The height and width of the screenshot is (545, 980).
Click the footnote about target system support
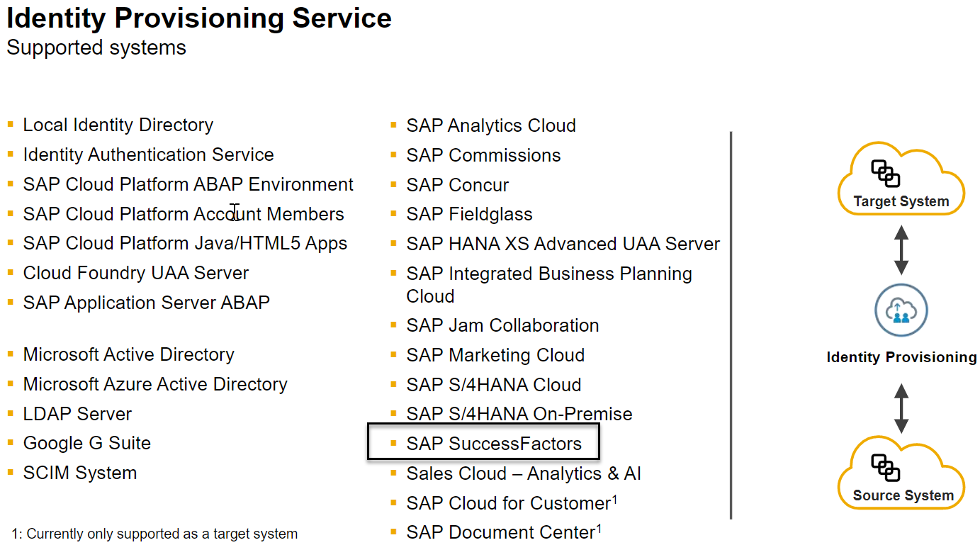154,534
